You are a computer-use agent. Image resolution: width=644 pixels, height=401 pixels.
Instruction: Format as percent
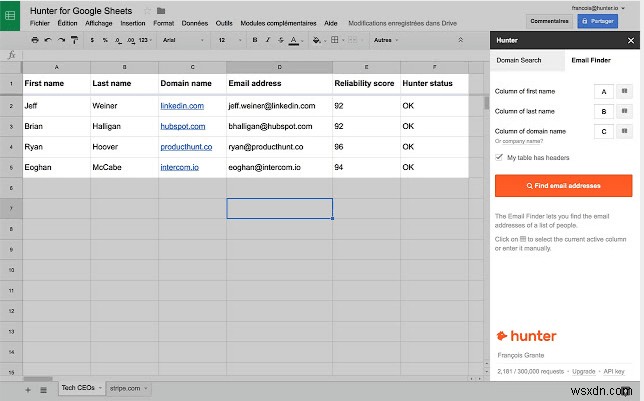point(105,40)
